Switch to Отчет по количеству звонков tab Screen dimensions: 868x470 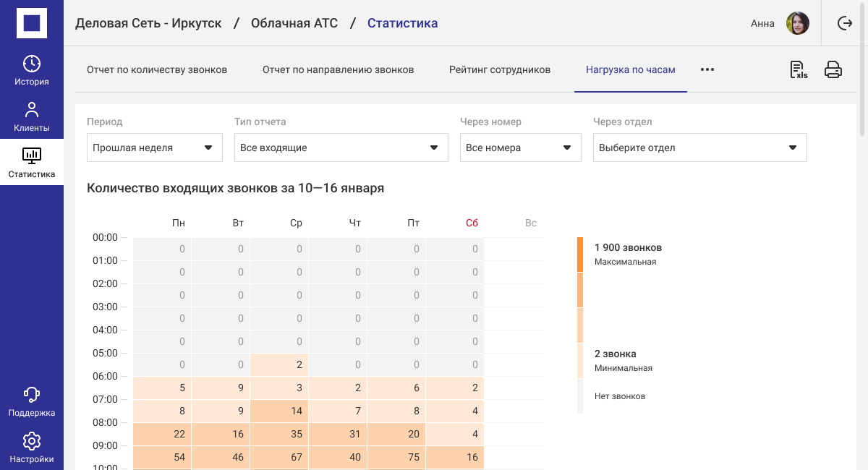pyautogui.click(x=157, y=69)
